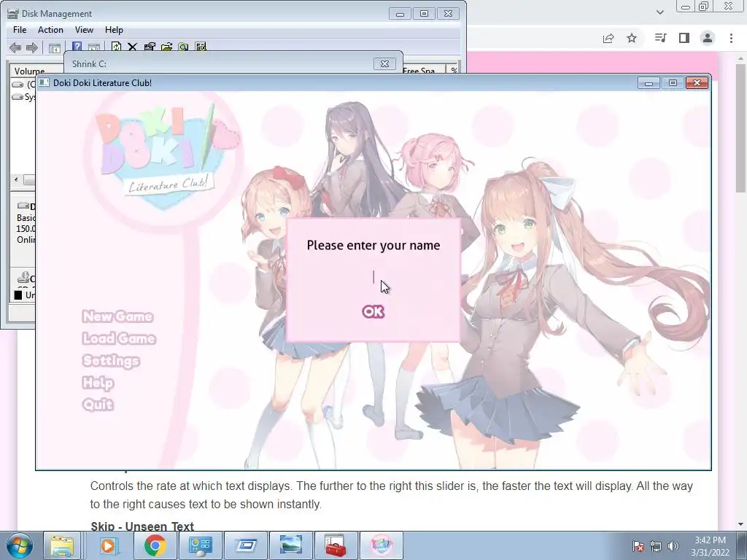Screen dimensions: 747x560
Task: Switch to Chrome on the taskbar
Action: click(x=155, y=545)
